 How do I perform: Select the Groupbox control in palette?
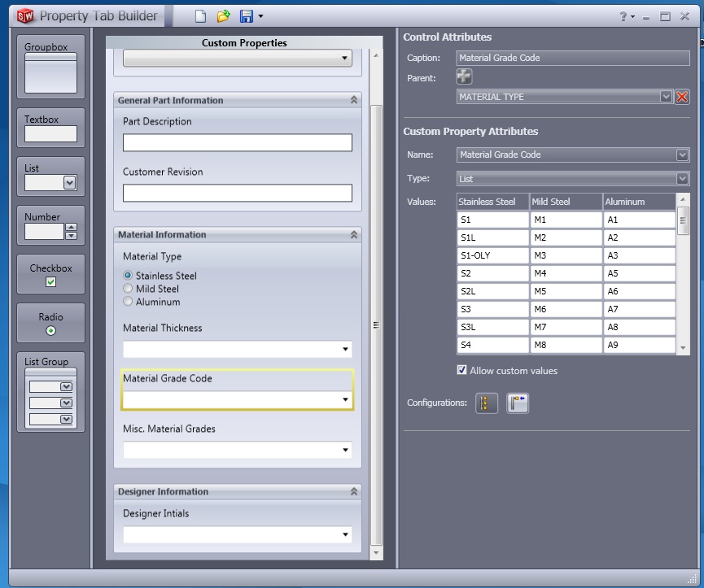[x=50, y=67]
